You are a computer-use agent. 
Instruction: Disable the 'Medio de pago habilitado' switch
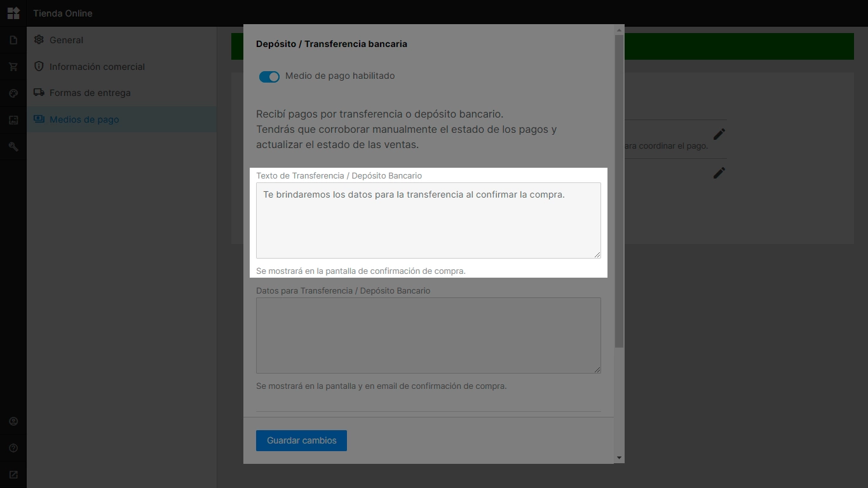(x=269, y=76)
